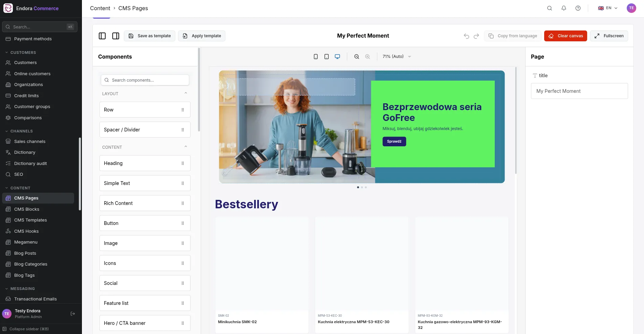Click the components panel scrollbar
This screenshot has width=644, height=334.
199,90
